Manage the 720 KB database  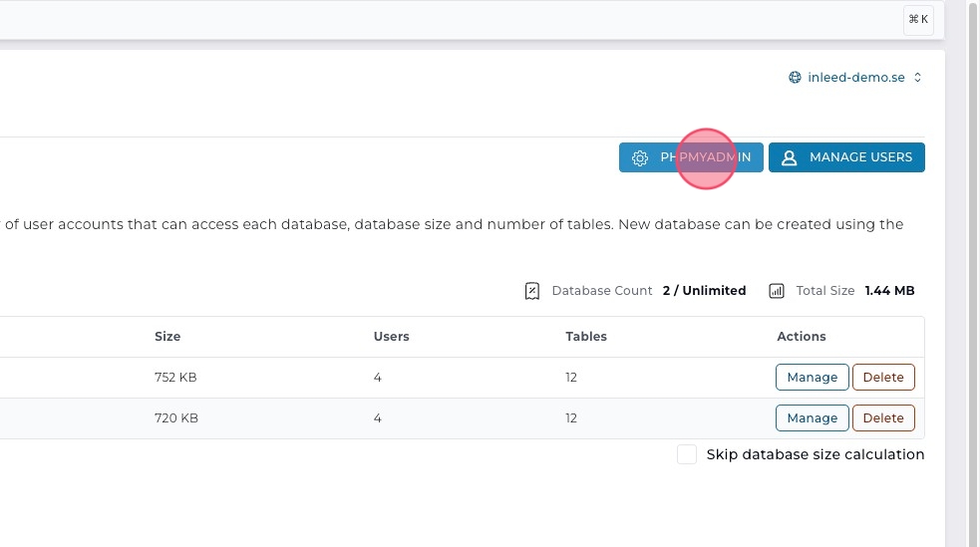click(x=812, y=418)
